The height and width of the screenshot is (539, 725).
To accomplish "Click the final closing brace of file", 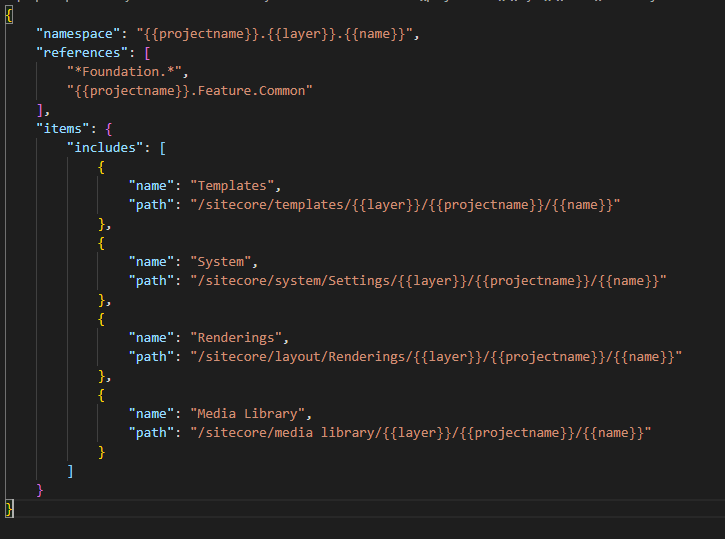I will [9, 509].
